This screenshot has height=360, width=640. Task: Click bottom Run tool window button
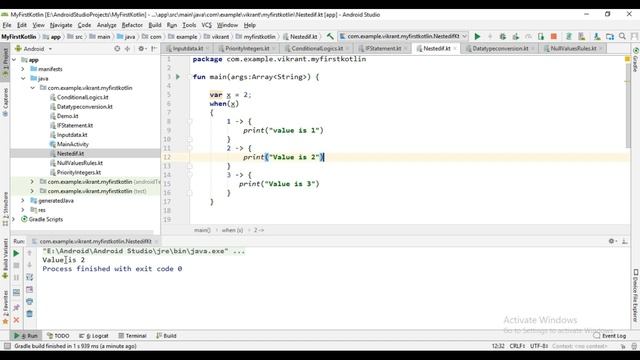tap(26, 336)
